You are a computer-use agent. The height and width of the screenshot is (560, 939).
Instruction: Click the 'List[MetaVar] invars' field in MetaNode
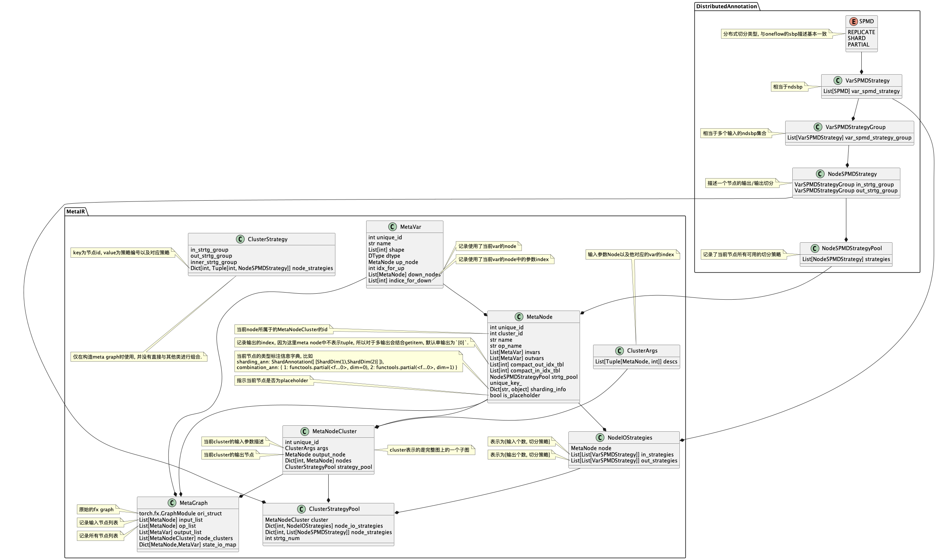tap(515, 353)
